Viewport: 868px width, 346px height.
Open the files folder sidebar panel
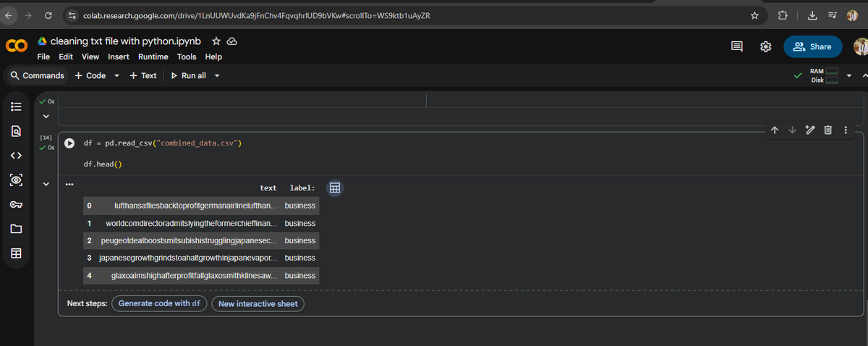pyautogui.click(x=17, y=229)
